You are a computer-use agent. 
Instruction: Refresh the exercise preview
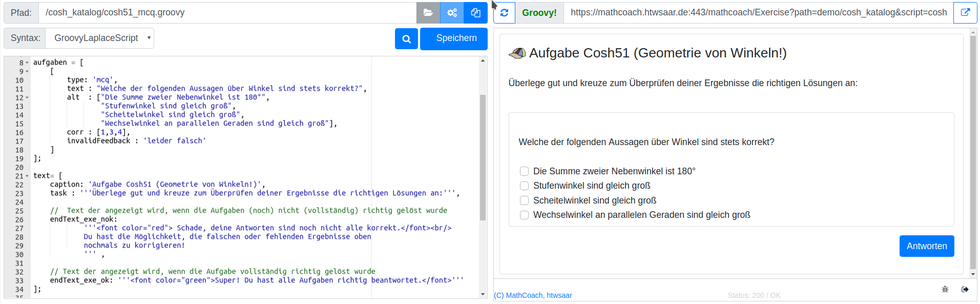click(504, 13)
